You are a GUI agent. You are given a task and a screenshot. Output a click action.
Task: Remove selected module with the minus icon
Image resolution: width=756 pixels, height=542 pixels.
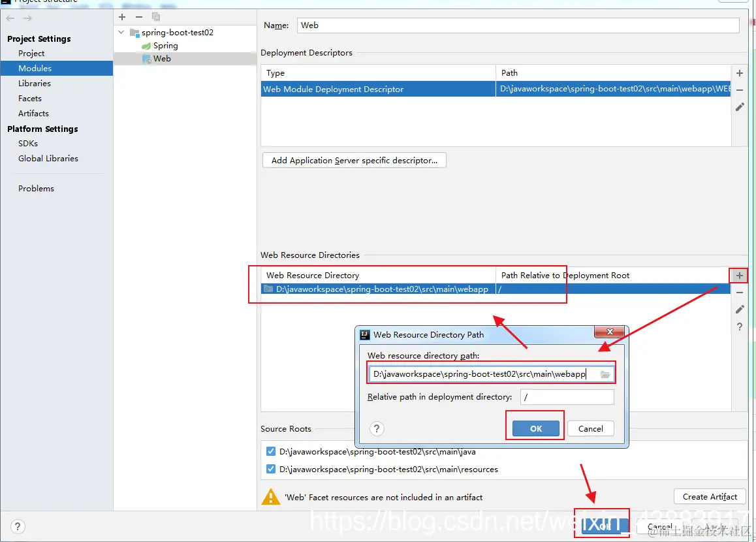coord(139,17)
